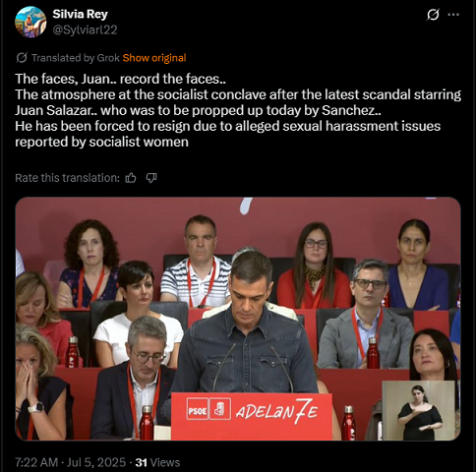The height and width of the screenshot is (472, 476).
Task: Click the 'Rate this translation:' text
Action: tap(68, 178)
